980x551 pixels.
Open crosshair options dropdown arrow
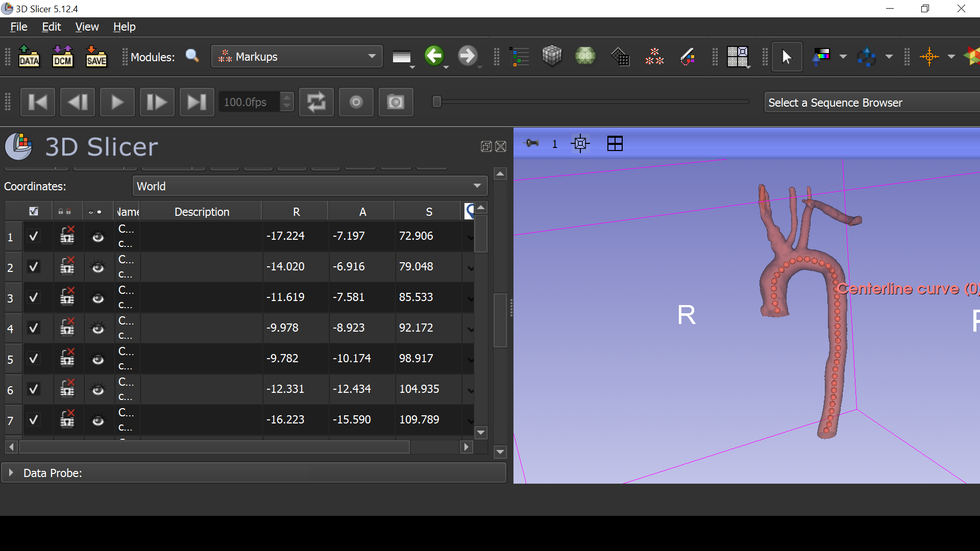point(951,57)
